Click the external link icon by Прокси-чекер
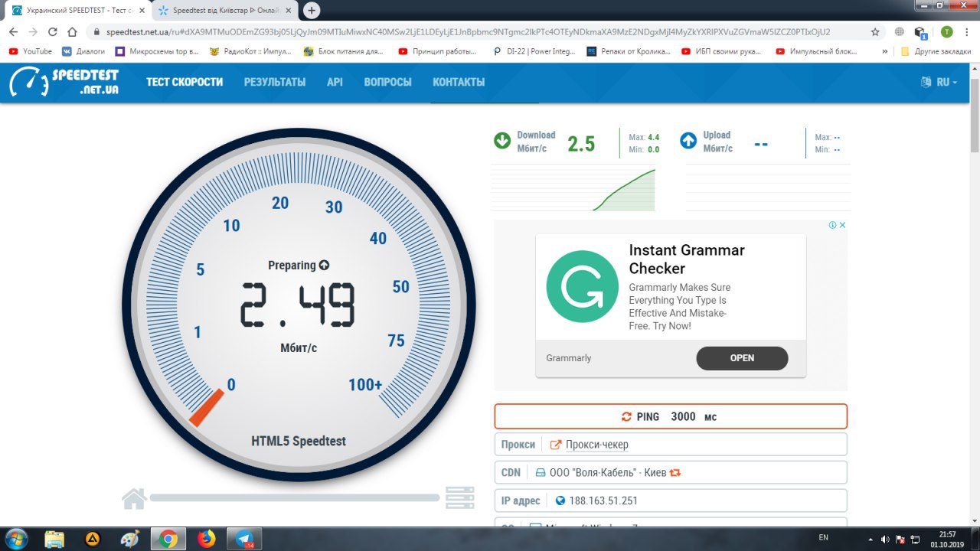This screenshot has width=980, height=551. tap(556, 445)
